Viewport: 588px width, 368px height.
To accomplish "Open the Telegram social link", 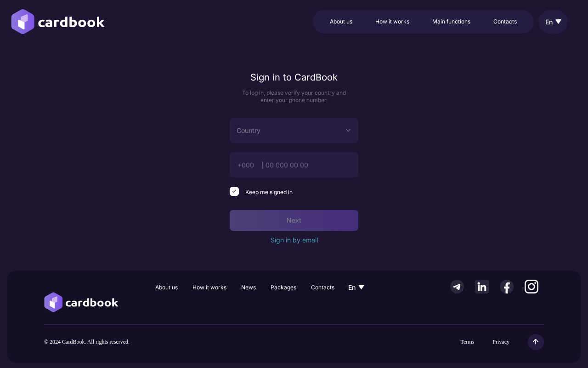I will click(457, 287).
